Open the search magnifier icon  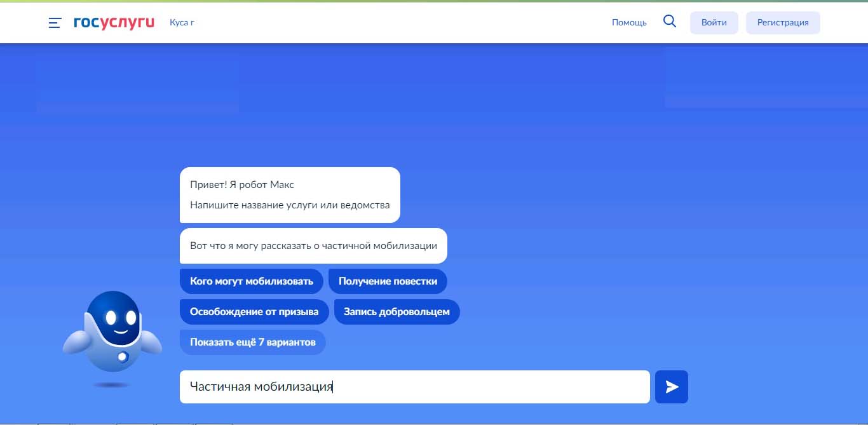pos(669,22)
